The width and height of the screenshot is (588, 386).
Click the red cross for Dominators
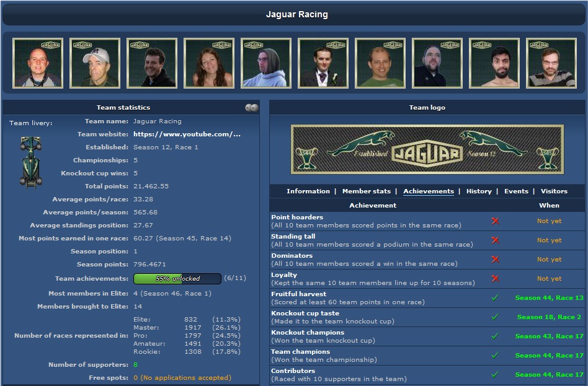coord(496,259)
